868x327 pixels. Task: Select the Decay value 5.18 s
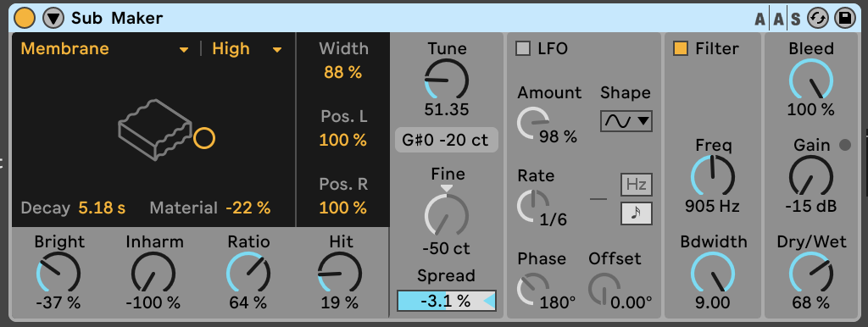102,208
